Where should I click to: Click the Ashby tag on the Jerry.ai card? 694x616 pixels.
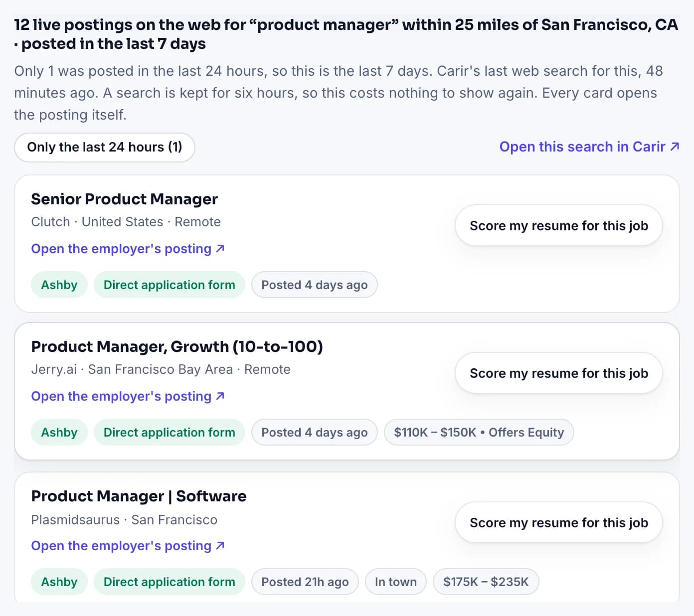click(x=59, y=432)
